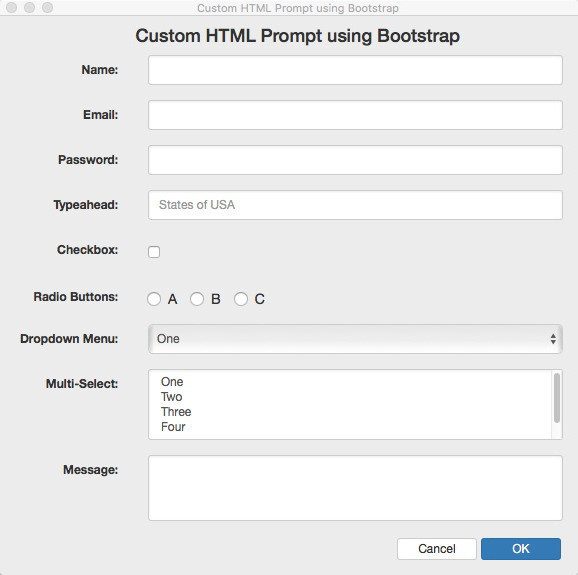The height and width of the screenshot is (575, 578).
Task: Choose One in the Multi-Select list
Action: 172,381
